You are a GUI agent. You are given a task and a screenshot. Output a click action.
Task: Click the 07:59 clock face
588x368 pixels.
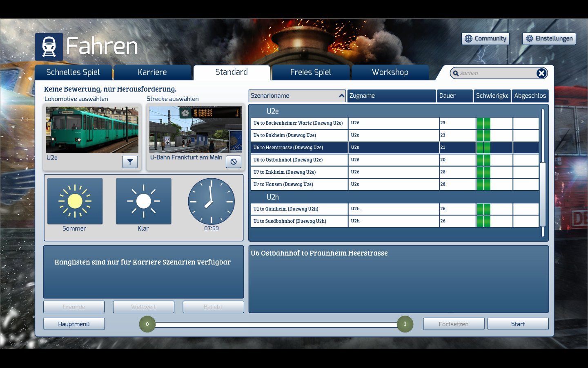211,201
